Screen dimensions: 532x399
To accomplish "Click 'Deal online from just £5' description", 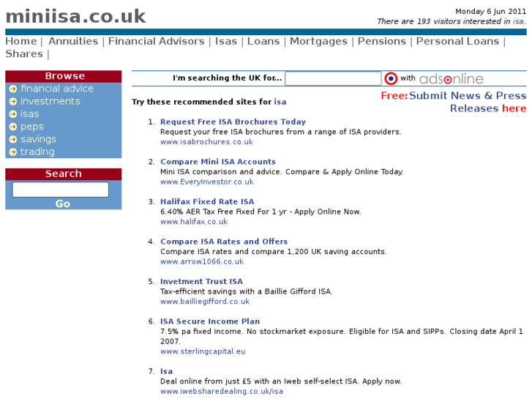I will point(280,381).
